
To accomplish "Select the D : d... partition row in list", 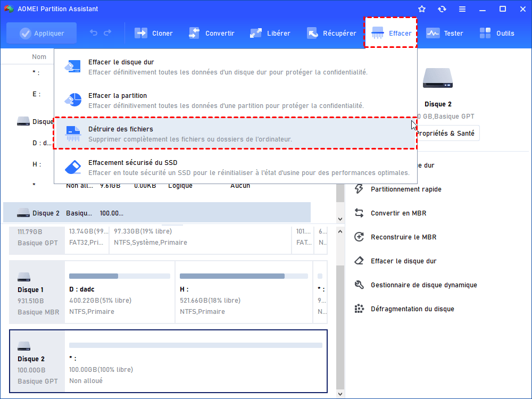I will click(41, 143).
